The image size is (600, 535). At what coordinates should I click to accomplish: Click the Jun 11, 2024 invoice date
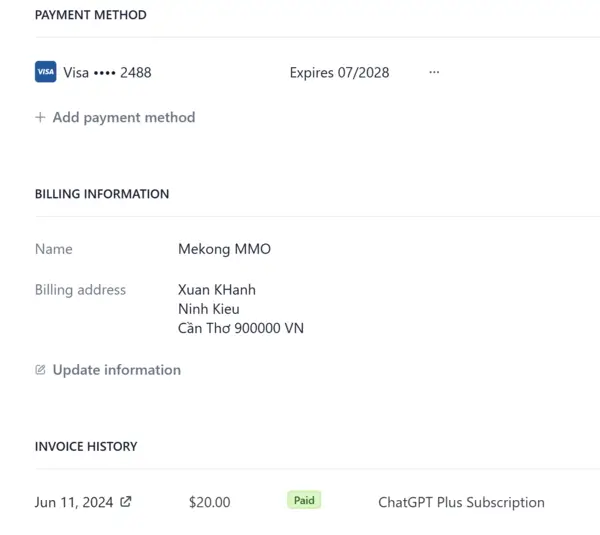(74, 502)
